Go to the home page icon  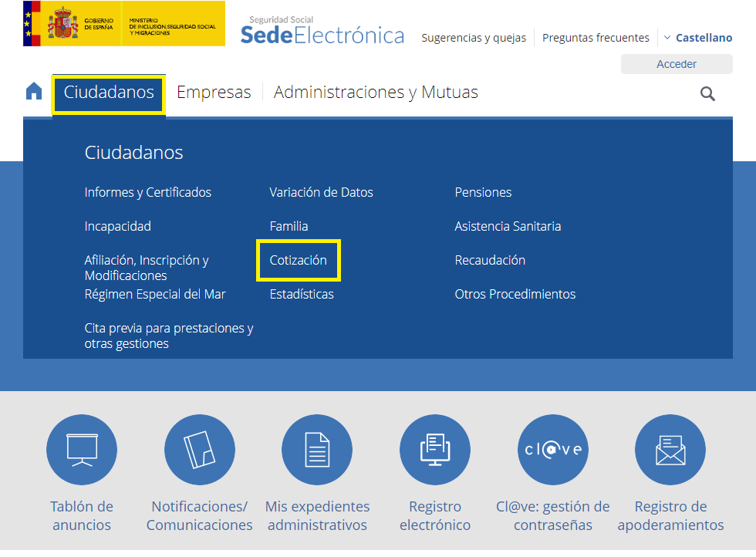tap(34, 91)
